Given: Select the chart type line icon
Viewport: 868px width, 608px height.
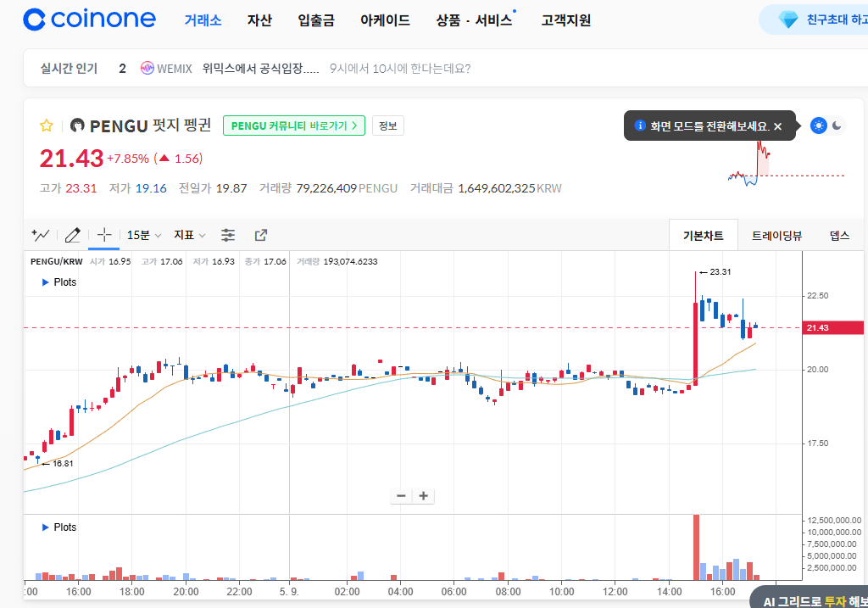Looking at the screenshot, I should 41,235.
